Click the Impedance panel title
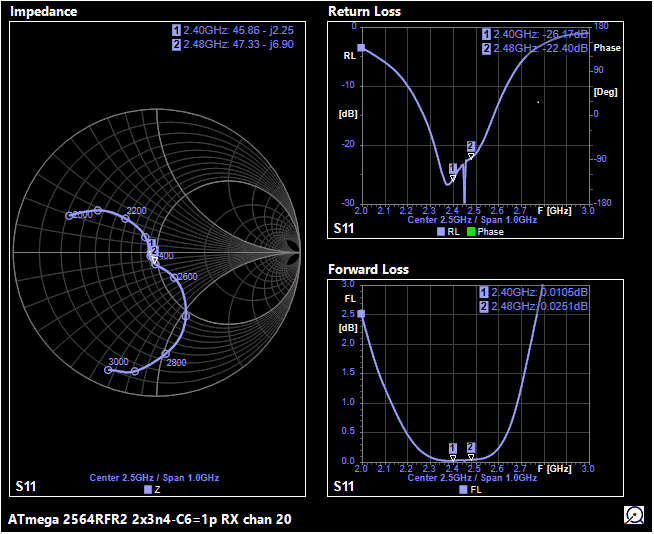 click(x=43, y=12)
